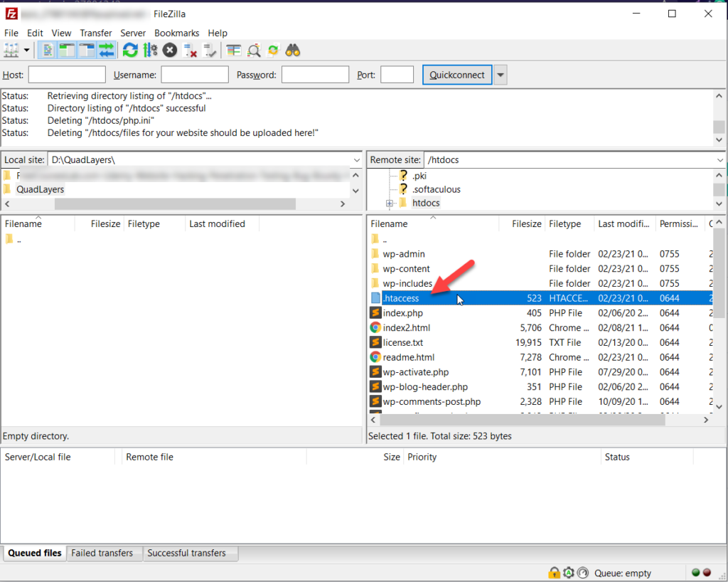Click the Host input field
This screenshot has height=582, width=728.
click(x=67, y=75)
